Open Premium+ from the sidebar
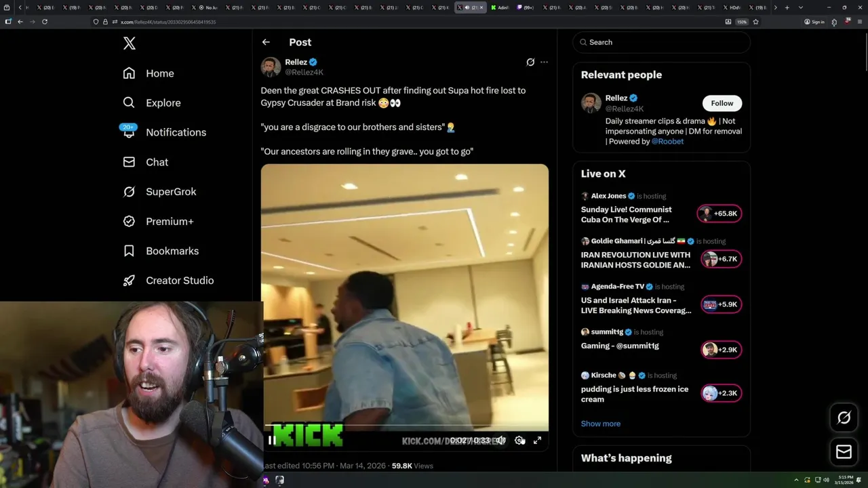This screenshot has height=488, width=868. click(158, 221)
